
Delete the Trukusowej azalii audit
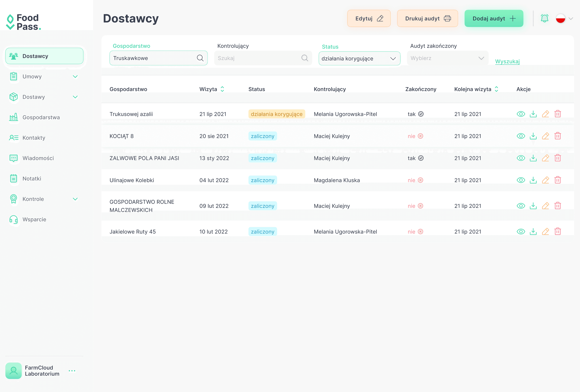(x=558, y=114)
